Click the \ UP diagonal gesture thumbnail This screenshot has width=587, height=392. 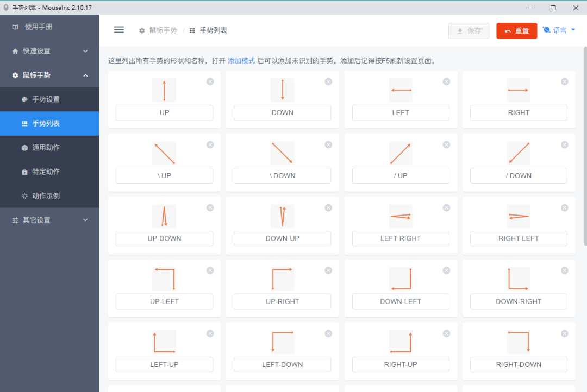tap(164, 153)
